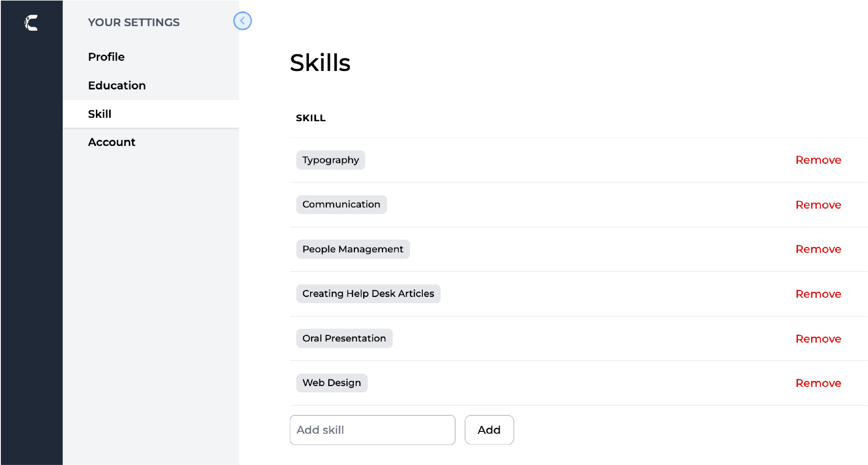
Task: Click the SKILL column header
Action: click(x=311, y=118)
